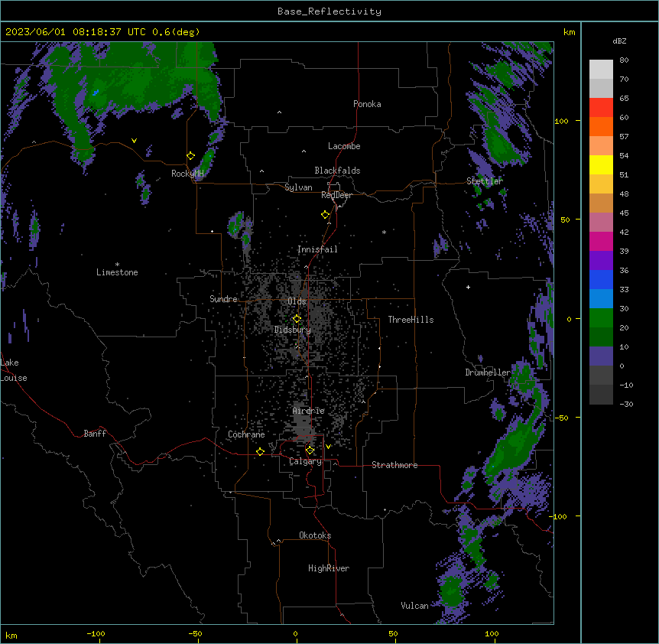Select the red swatch between 65 and 60
Screen dimensions: 659x644
coord(601,107)
